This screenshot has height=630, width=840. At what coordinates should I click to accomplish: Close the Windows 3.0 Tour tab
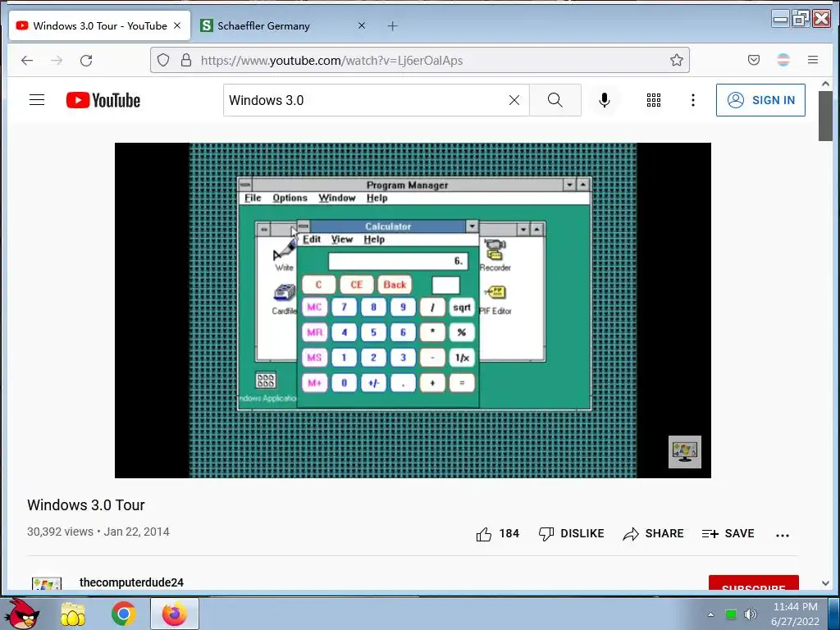point(177,25)
